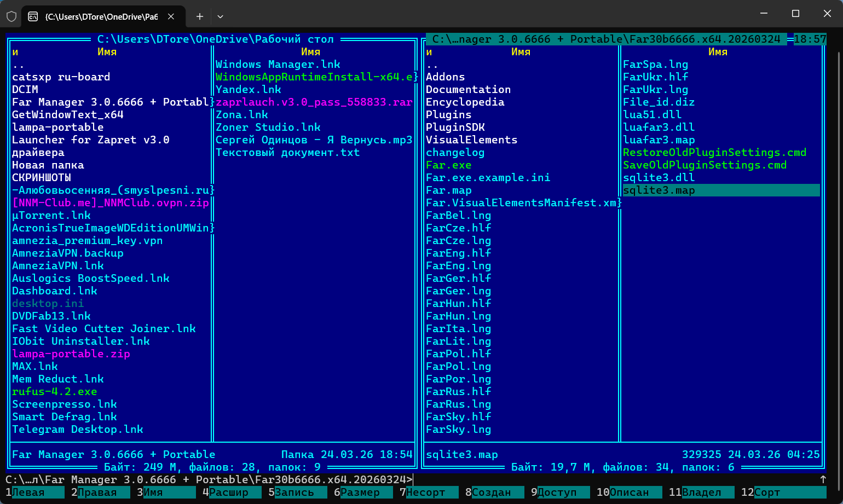
Task: Select the highlighted sqlite3.map file
Action: (659, 190)
